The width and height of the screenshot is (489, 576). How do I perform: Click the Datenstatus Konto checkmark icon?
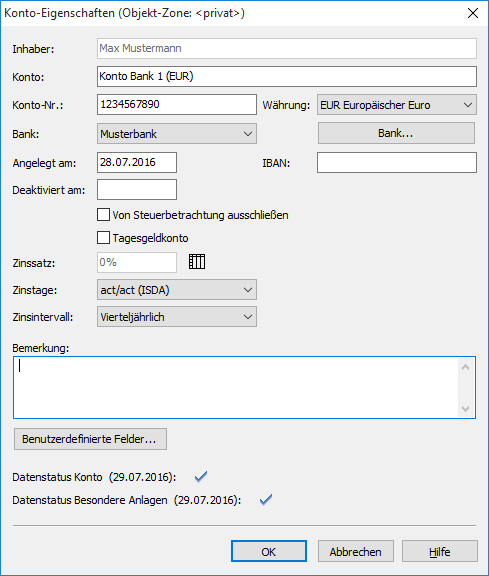(201, 477)
